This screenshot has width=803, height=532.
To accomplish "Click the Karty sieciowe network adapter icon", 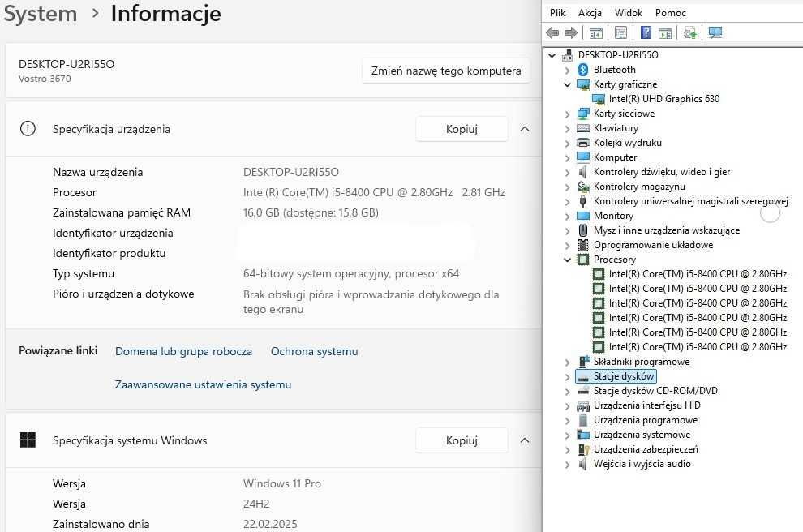I will 583,114.
